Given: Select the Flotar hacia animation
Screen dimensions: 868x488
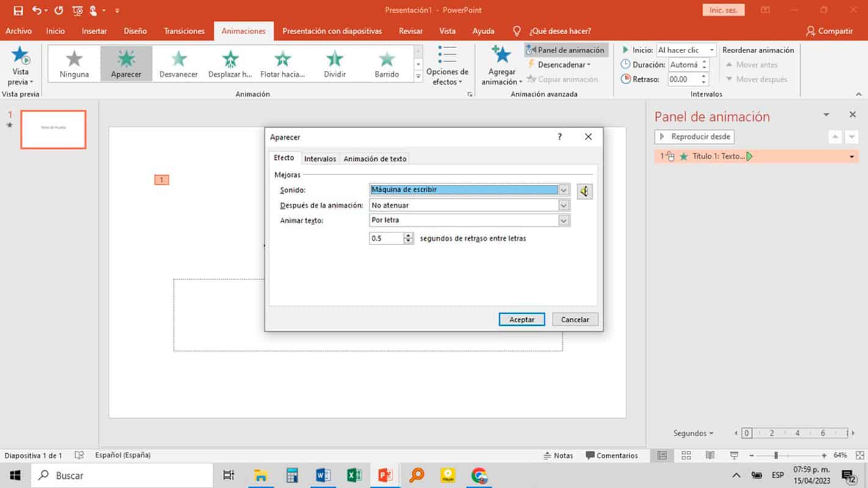Looking at the screenshot, I should coord(283,63).
